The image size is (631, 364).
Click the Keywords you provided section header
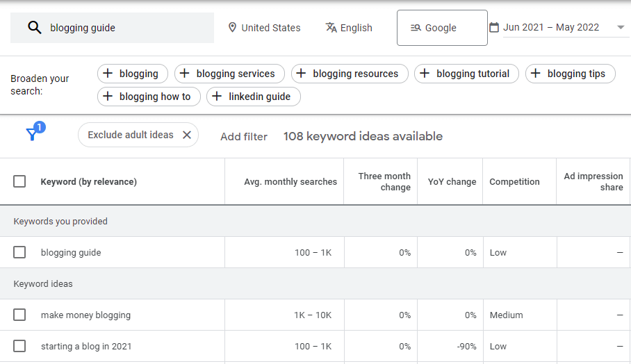pos(60,221)
